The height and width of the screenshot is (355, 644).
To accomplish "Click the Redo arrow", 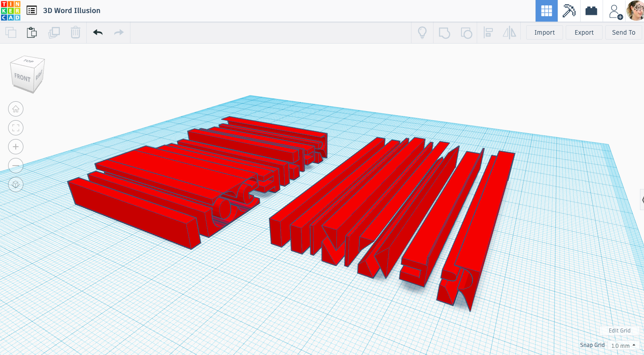I will pos(119,32).
